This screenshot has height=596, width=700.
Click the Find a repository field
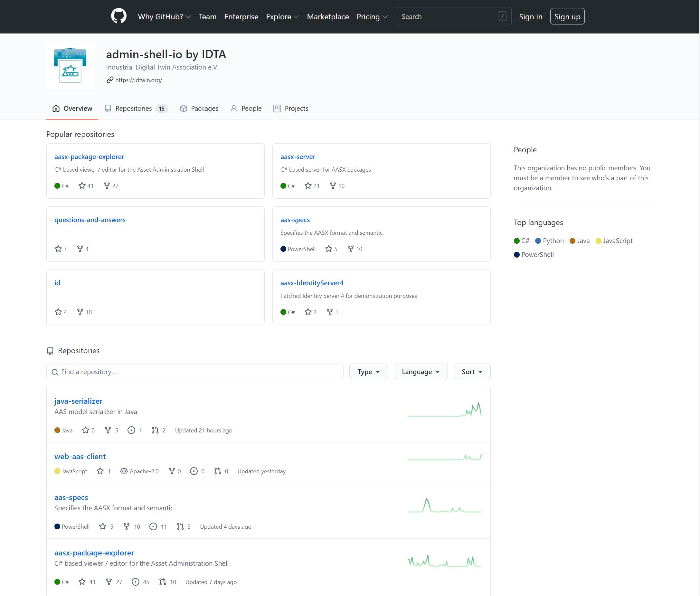(195, 372)
